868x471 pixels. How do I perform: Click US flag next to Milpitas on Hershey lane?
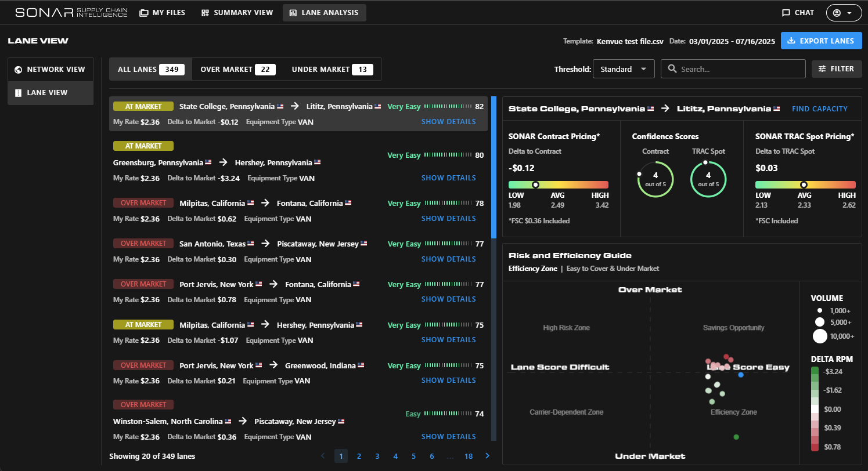(x=251, y=325)
